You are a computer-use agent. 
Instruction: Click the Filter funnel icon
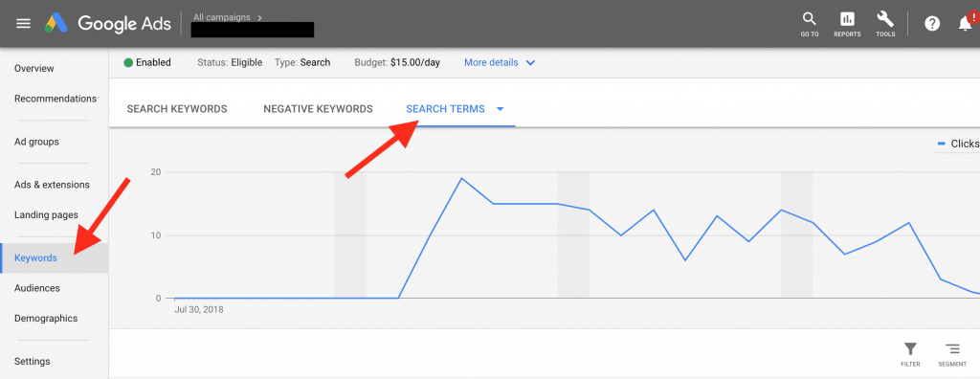click(x=911, y=354)
